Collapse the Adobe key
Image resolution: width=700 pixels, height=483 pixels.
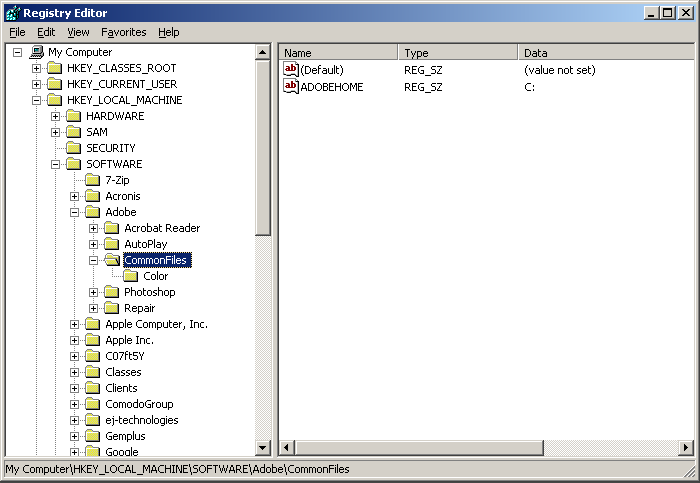pos(75,212)
